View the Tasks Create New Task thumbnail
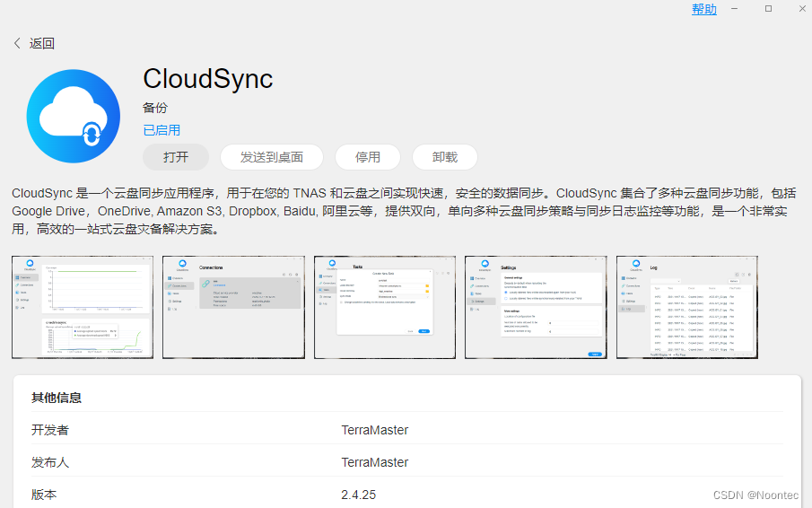The height and width of the screenshot is (508, 812). click(384, 307)
